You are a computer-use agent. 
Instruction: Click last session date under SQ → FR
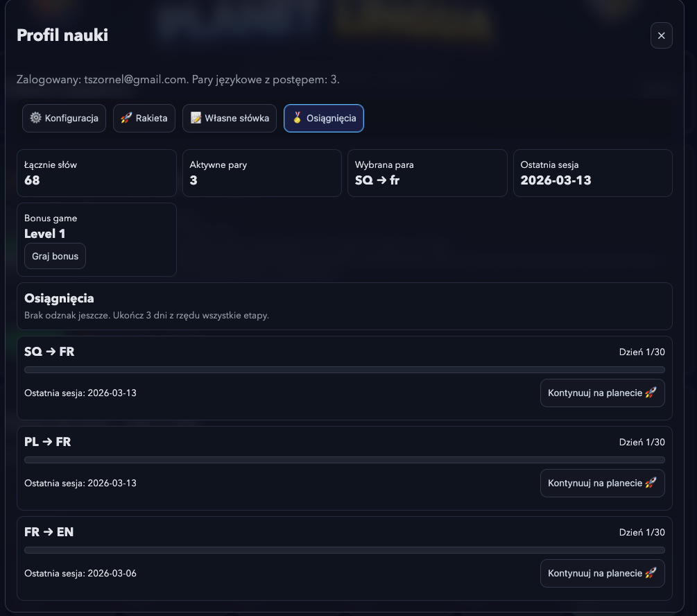click(x=80, y=393)
